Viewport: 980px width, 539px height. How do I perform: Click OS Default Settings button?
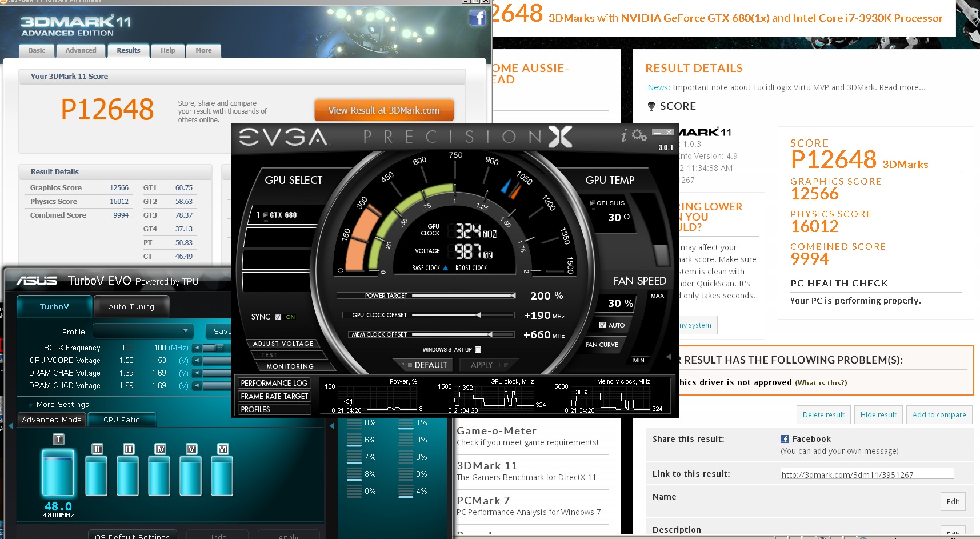(x=132, y=536)
